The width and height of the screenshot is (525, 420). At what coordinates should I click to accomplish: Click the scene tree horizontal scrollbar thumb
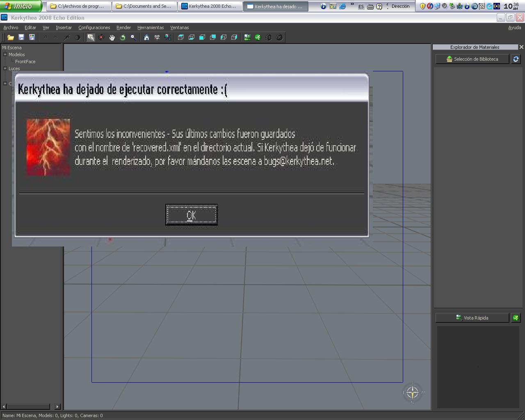(x=28, y=407)
